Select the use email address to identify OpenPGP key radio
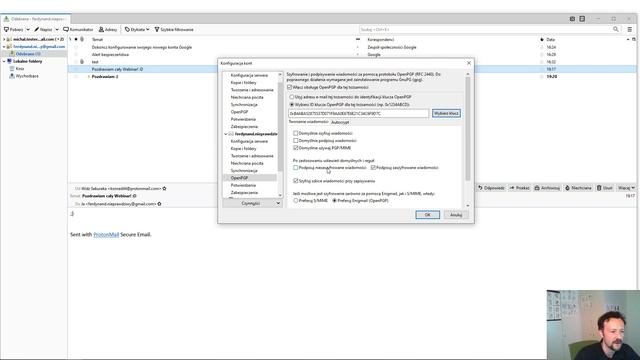 (291, 97)
